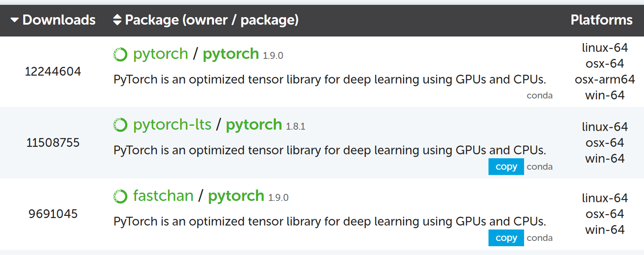Open pytorch package from fastchan channel
The height and width of the screenshot is (255, 644).
point(236,196)
